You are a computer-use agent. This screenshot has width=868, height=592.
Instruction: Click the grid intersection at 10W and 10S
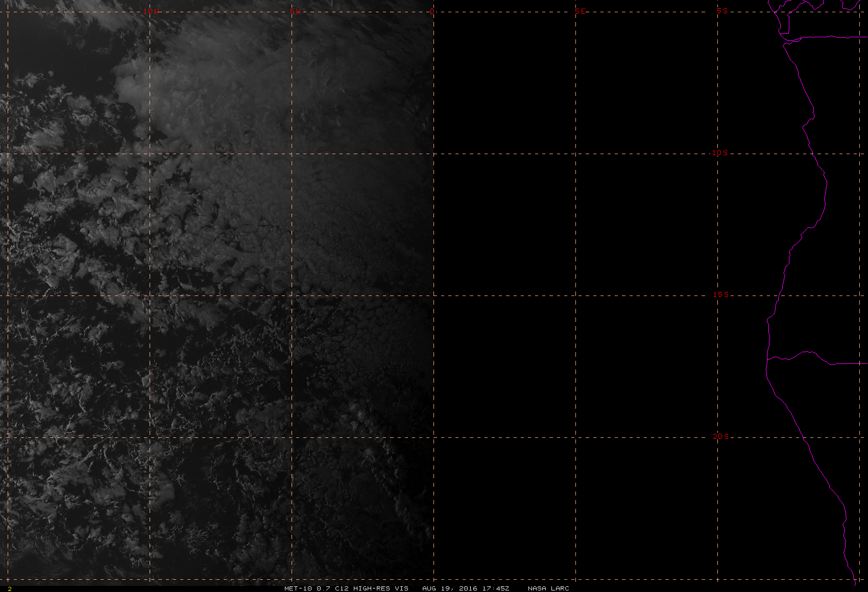point(150,154)
